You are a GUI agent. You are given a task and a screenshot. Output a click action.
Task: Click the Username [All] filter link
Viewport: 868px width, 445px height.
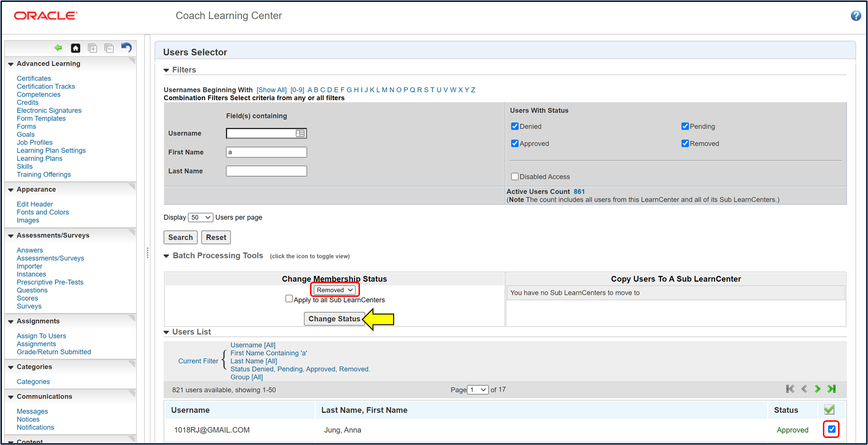pyautogui.click(x=253, y=345)
